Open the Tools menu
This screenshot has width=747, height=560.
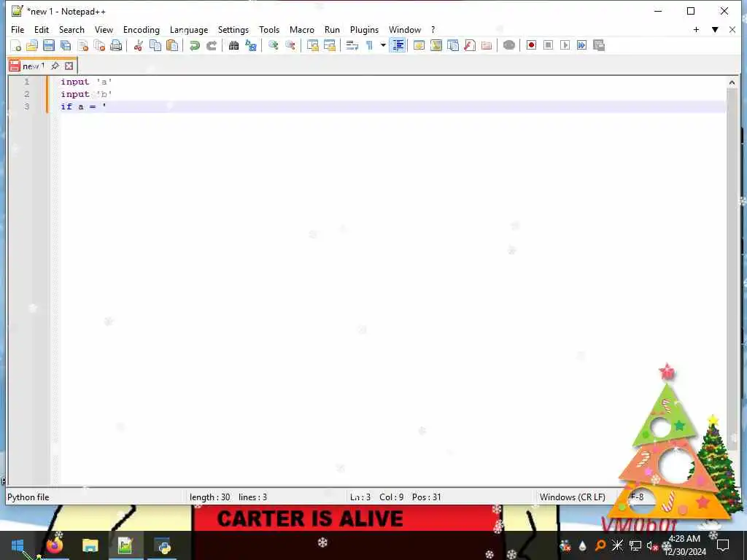point(269,29)
